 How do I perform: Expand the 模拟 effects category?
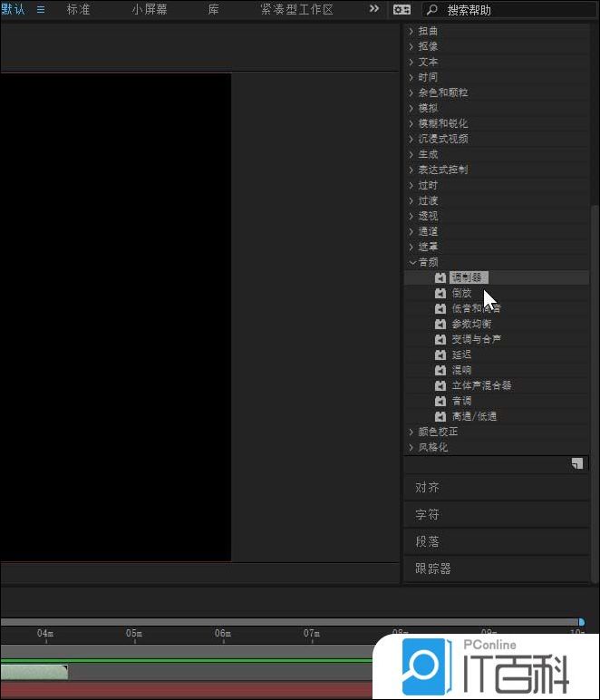[411, 108]
